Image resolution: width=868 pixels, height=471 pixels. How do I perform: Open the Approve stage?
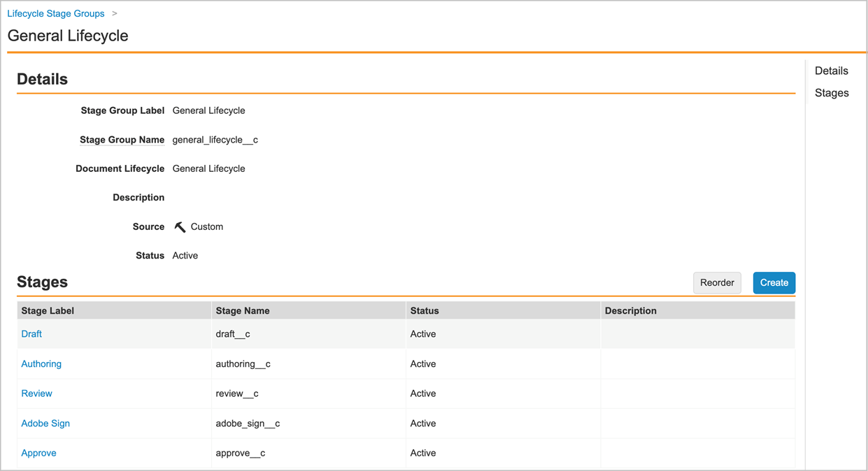click(x=38, y=453)
